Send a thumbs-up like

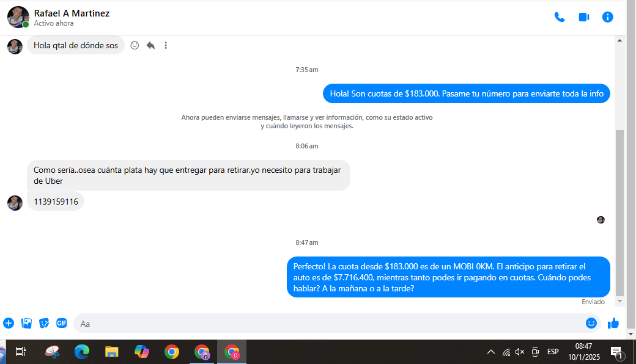coord(613,323)
